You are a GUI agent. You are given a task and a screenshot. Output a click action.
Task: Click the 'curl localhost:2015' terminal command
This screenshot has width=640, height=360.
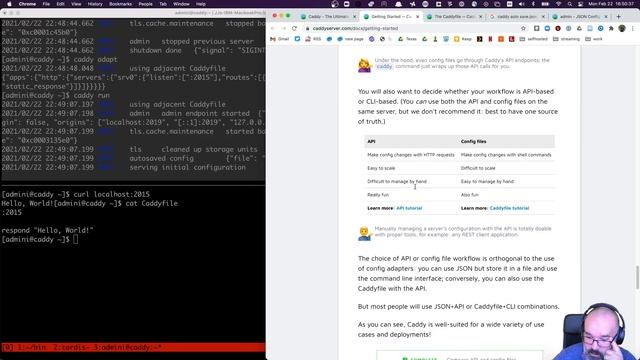tap(111, 194)
